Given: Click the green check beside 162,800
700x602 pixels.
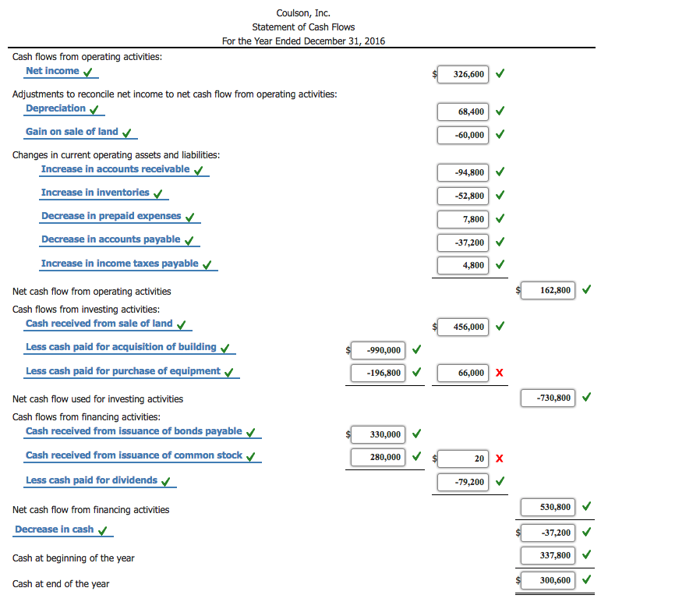Looking at the screenshot, I should click(x=587, y=289).
